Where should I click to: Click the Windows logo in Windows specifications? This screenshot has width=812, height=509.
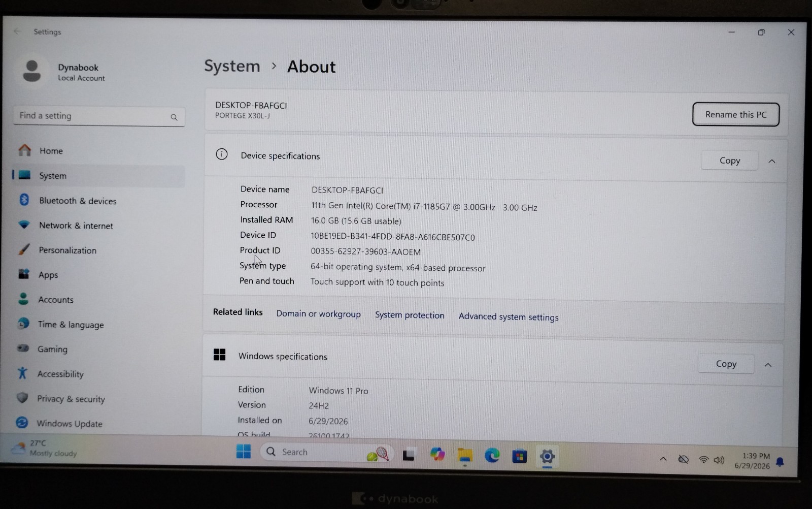coord(219,355)
